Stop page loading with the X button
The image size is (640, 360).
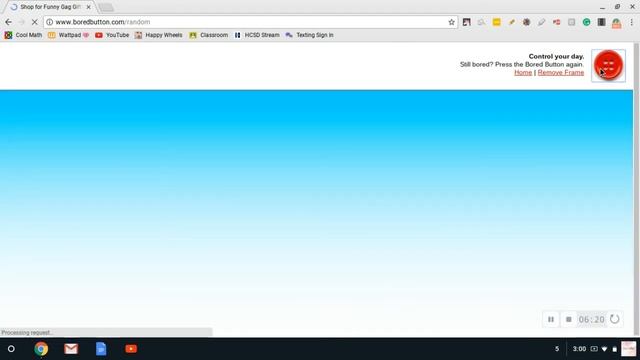pos(35,22)
